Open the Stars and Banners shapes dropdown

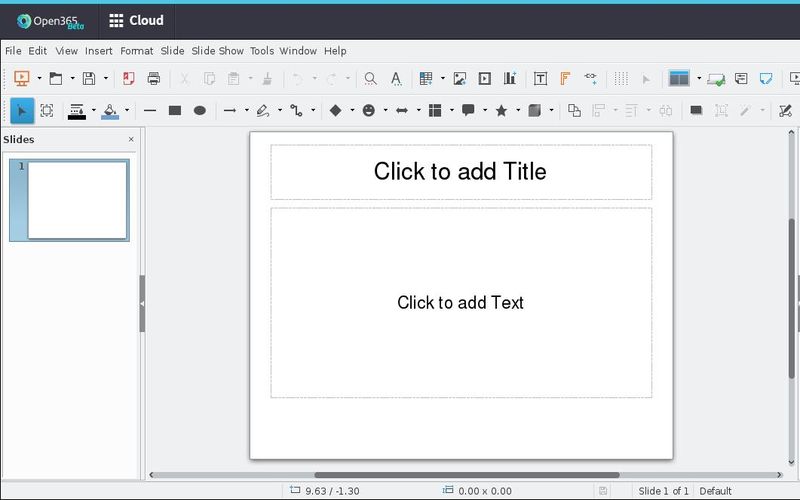(518, 111)
